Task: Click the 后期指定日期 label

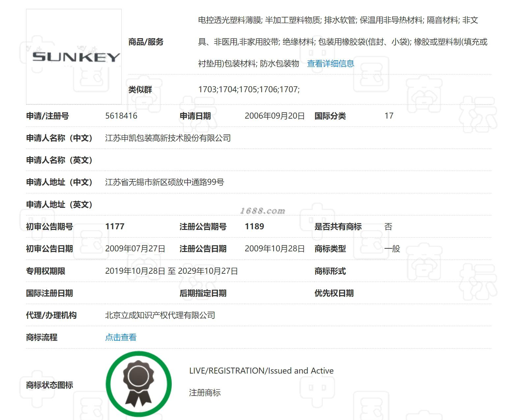Action: [203, 293]
